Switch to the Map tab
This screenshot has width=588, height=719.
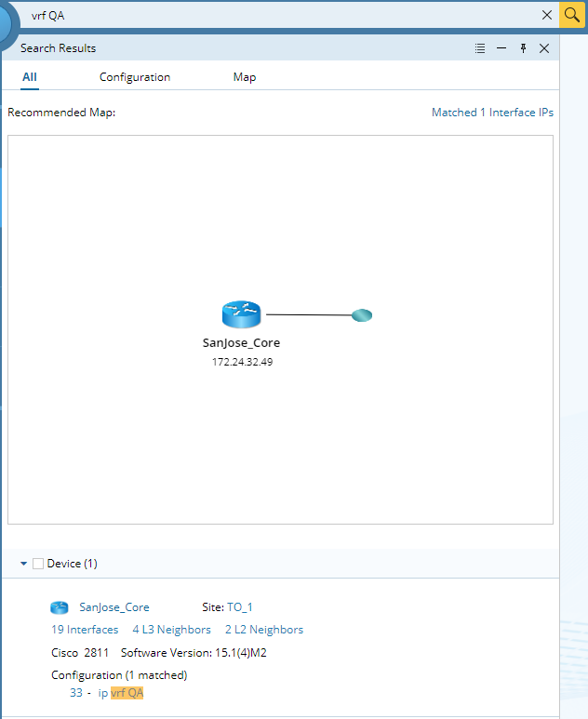coord(245,77)
